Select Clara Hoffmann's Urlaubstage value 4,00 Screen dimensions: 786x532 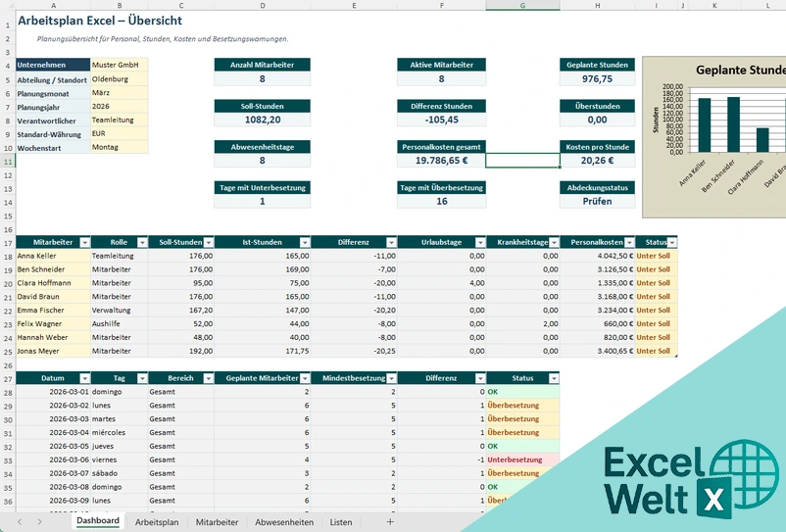[441, 283]
